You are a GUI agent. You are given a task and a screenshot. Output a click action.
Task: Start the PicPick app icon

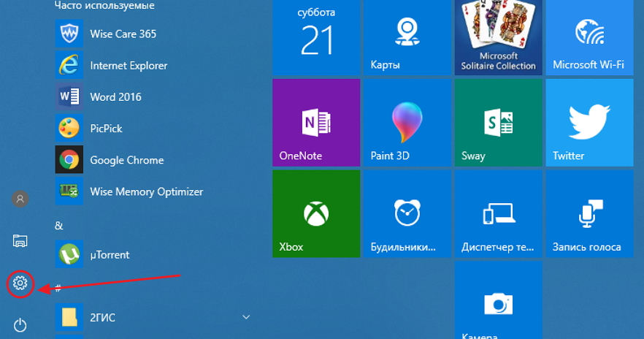[x=69, y=128]
